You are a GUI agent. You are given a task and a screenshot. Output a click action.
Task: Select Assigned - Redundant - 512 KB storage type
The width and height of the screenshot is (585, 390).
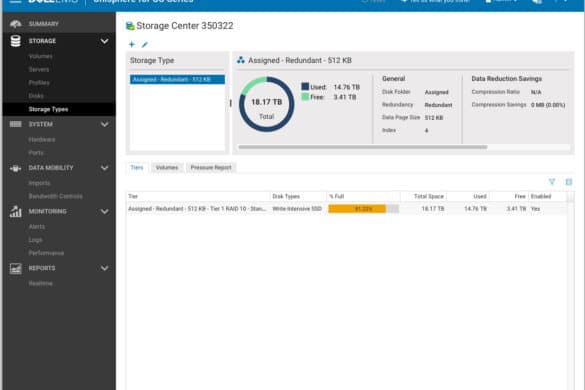tap(177, 79)
